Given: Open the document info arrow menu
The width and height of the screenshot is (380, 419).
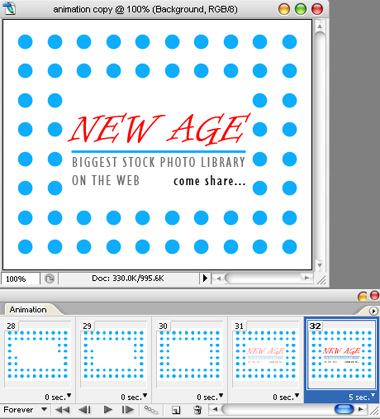Looking at the screenshot, I should 205,278.
